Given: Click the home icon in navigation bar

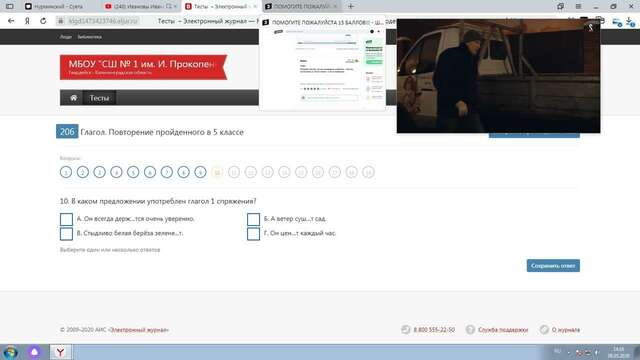Looking at the screenshot, I should click(73, 98).
